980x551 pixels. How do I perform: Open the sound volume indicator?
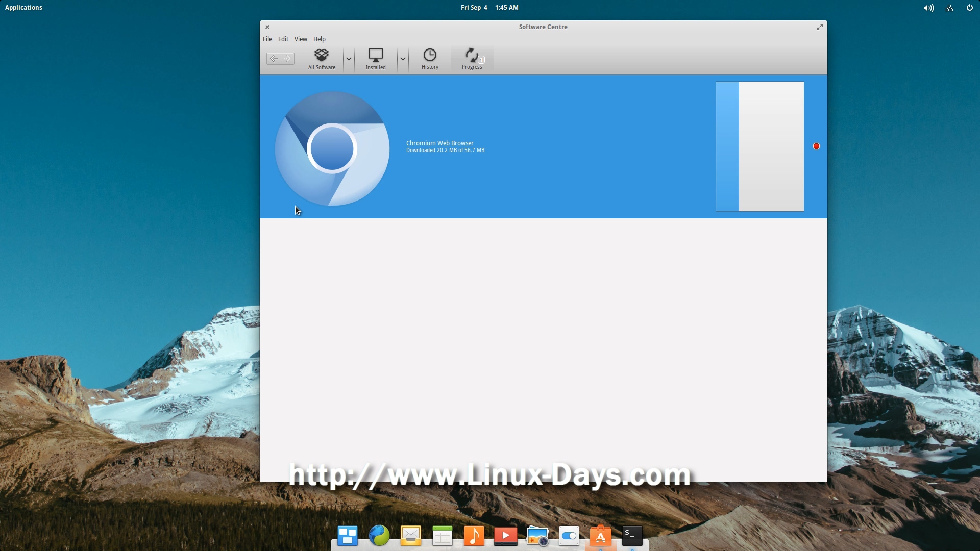[x=928, y=8]
